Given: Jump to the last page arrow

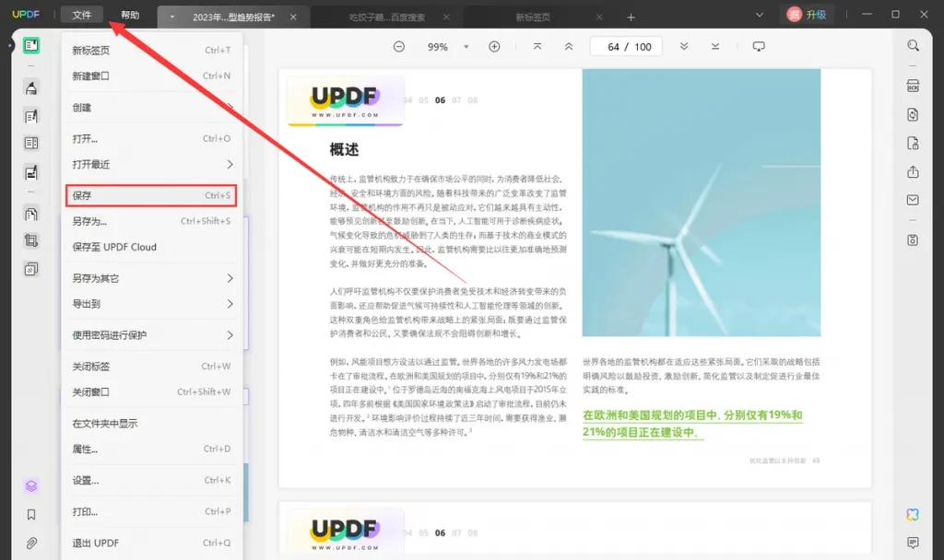Looking at the screenshot, I should point(715,47).
